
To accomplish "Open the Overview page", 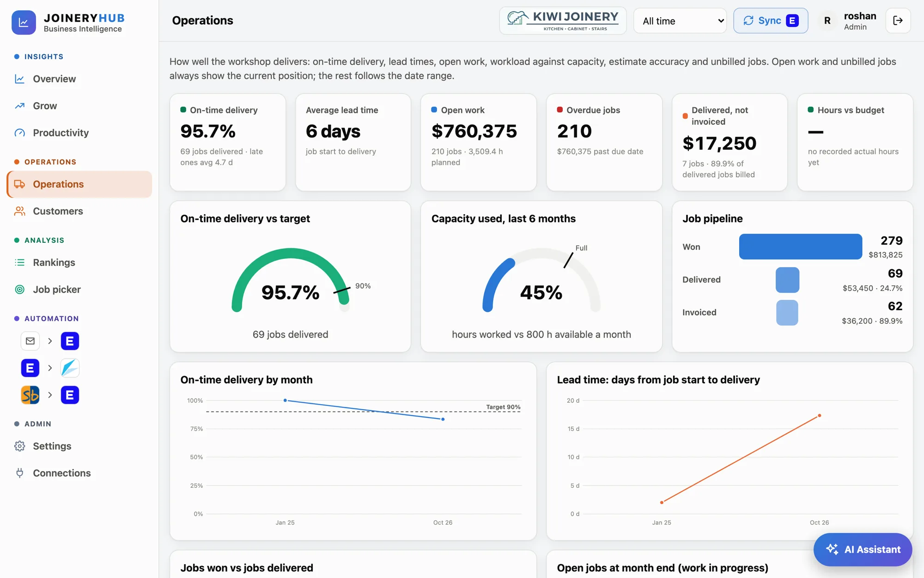I will click(79, 79).
